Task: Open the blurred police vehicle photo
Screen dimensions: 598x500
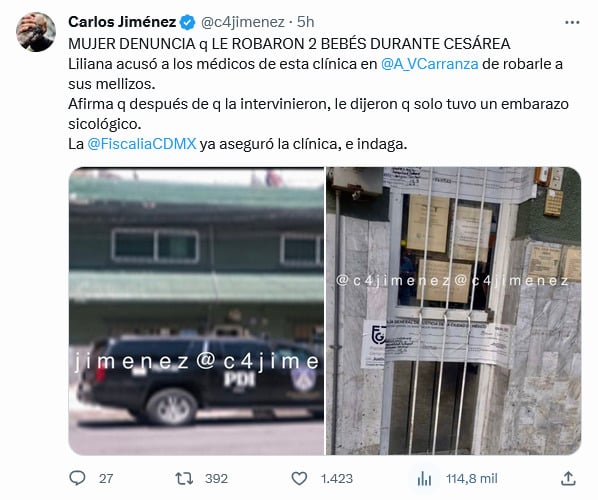Action: (196, 311)
